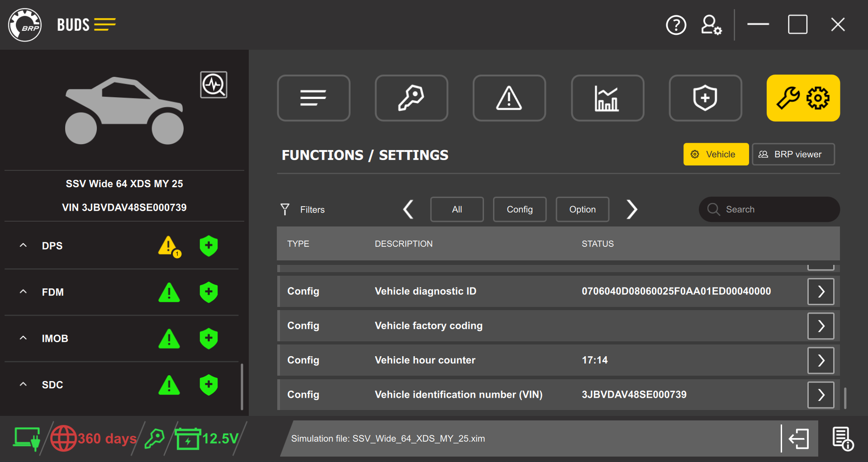868x462 pixels.
Task: Click the All filter button
Action: (x=456, y=209)
